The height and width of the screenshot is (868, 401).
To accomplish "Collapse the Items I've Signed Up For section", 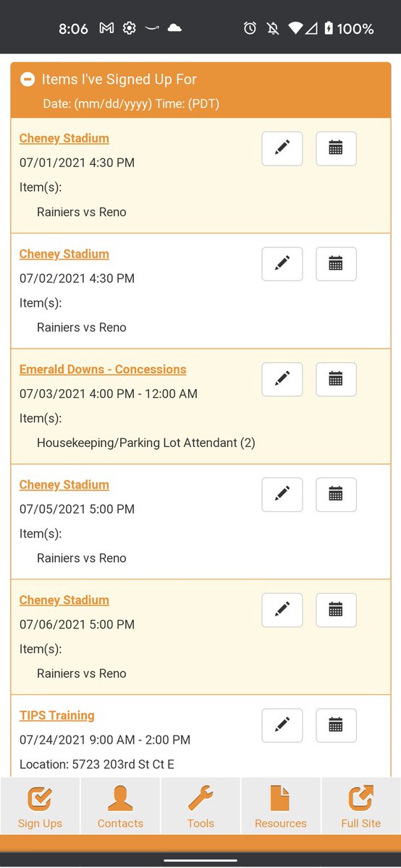I will 28,80.
